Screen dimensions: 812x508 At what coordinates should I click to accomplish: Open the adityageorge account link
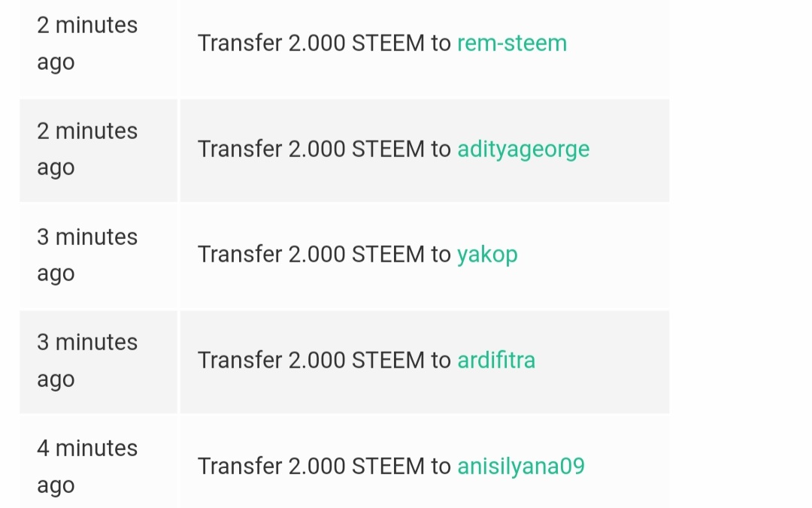coord(523,149)
